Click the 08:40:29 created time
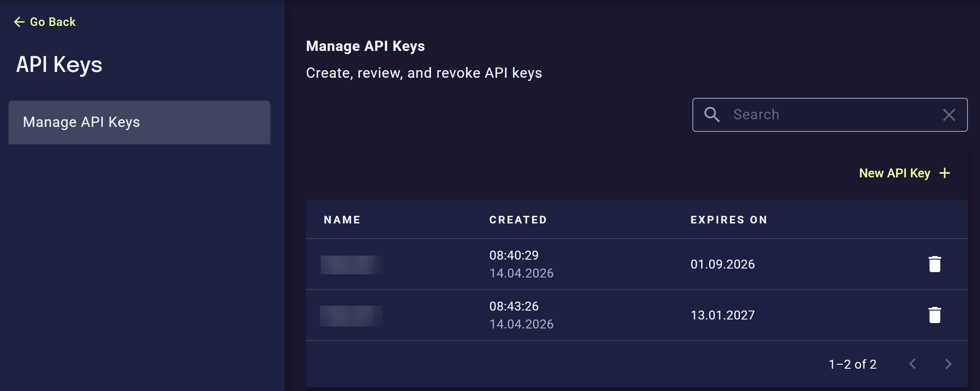Image resolution: width=980 pixels, height=391 pixels. 514,256
